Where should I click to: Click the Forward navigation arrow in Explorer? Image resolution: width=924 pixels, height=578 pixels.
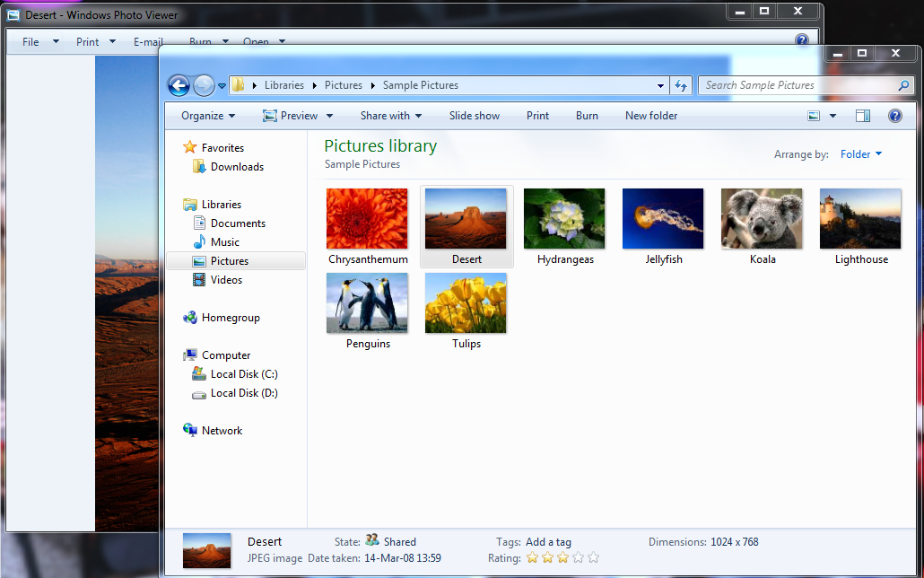click(204, 85)
